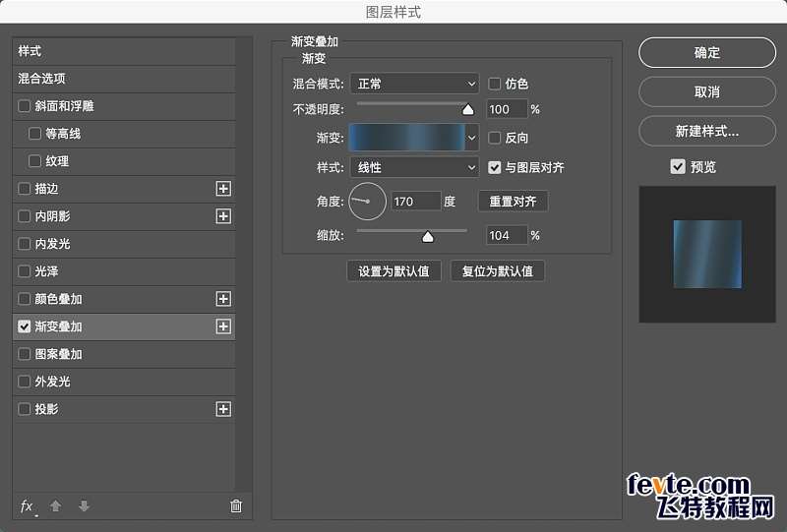Click the 新建样式... button
This screenshot has height=532, width=787.
[x=707, y=131]
